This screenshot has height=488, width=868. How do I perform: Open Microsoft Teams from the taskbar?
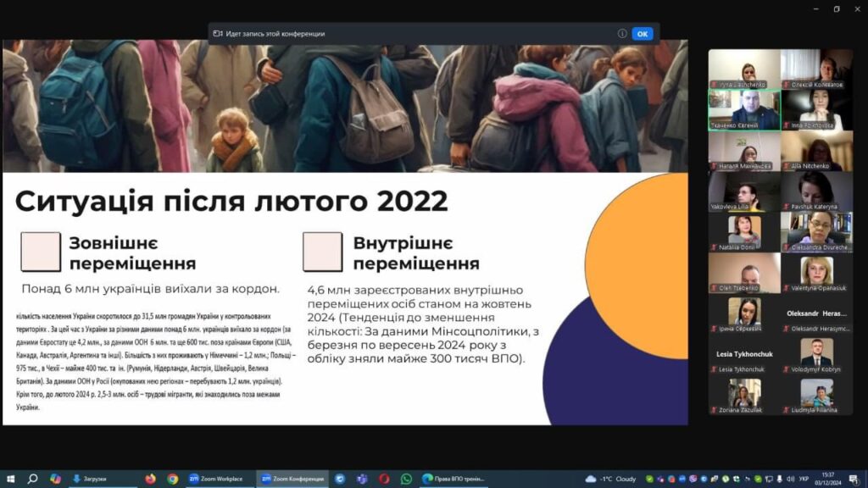click(x=362, y=479)
